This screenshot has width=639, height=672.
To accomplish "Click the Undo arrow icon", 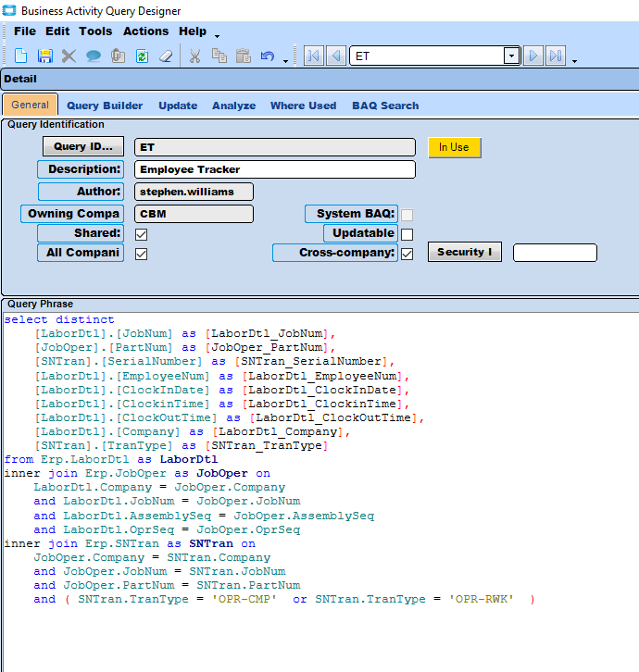I will pos(267,56).
